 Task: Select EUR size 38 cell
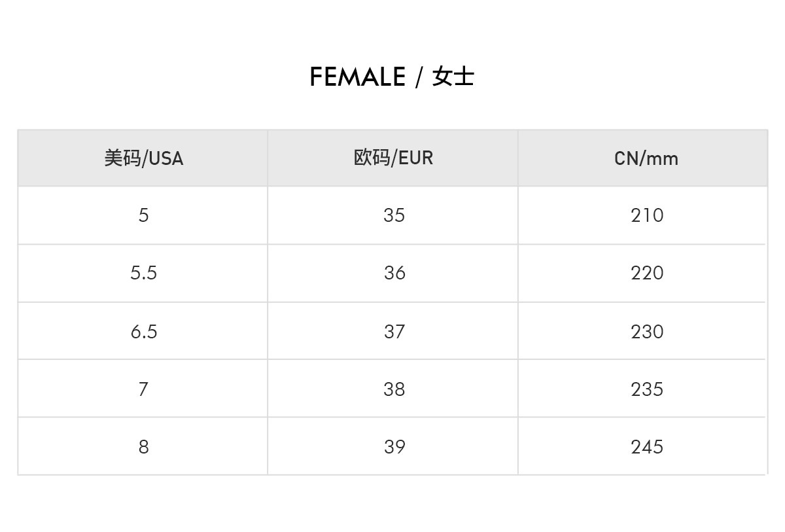(394, 389)
